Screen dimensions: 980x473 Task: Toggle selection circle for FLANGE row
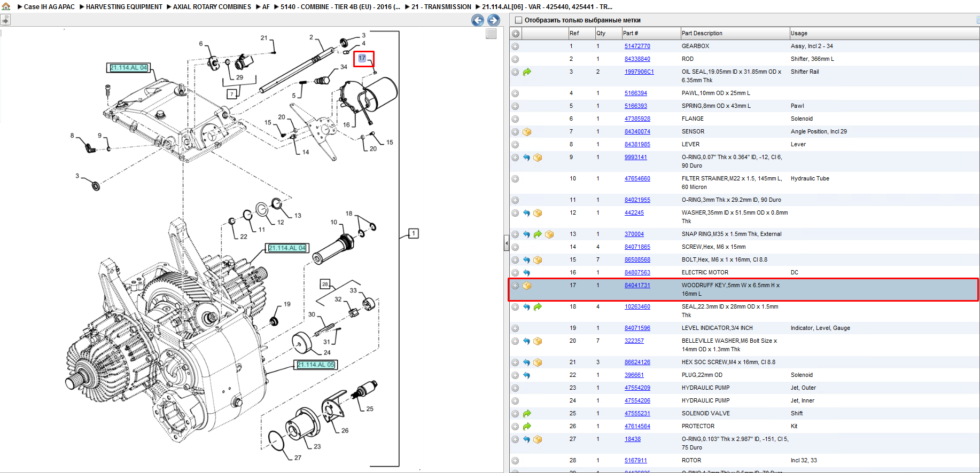pyautogui.click(x=515, y=119)
